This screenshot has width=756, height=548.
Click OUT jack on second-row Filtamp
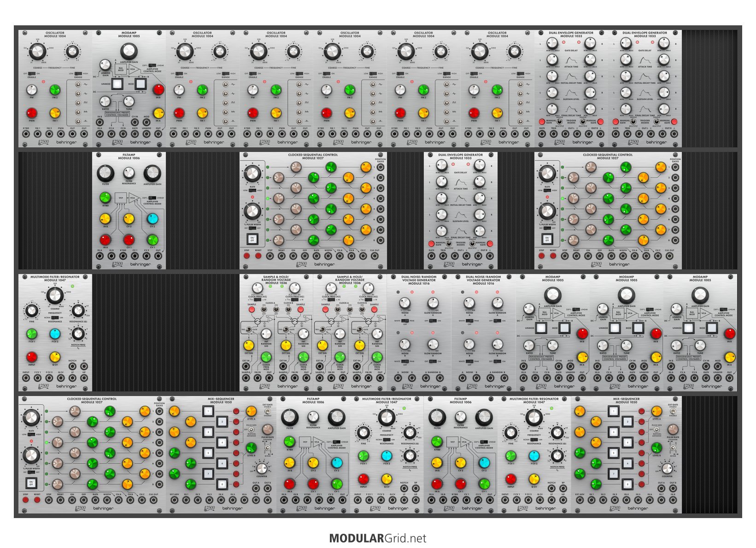(158, 256)
